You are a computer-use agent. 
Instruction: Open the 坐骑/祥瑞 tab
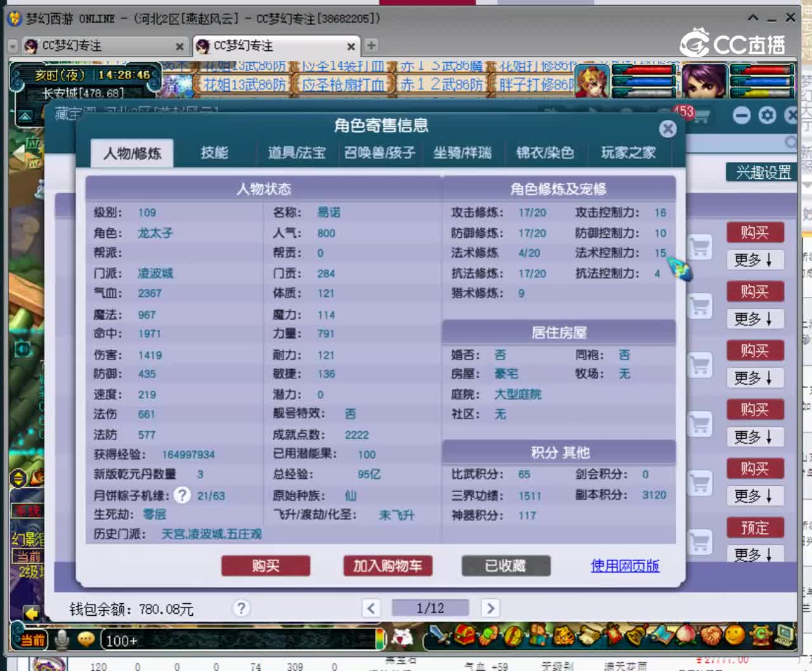462,152
